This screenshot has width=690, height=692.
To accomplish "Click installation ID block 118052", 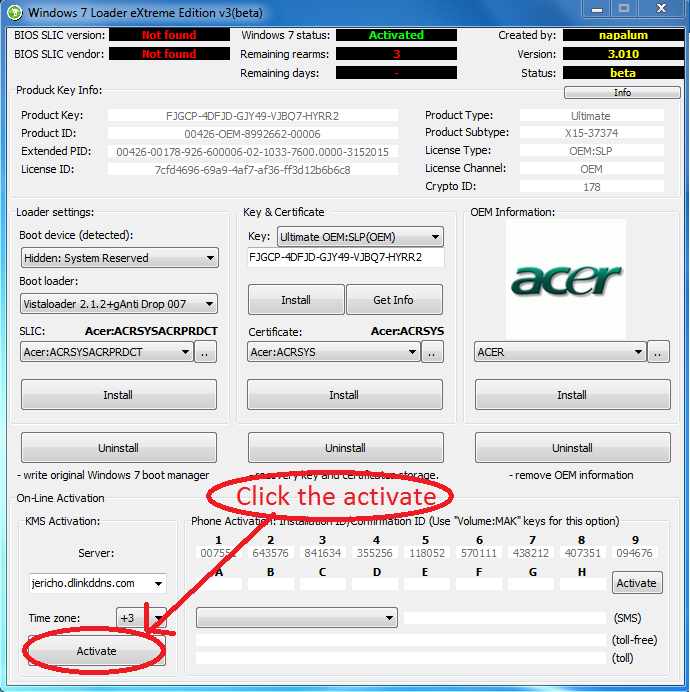I will click(x=426, y=553).
